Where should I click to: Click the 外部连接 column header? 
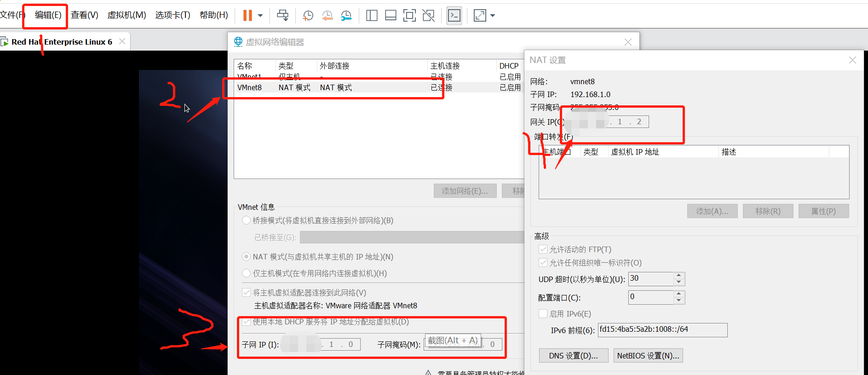pos(372,66)
